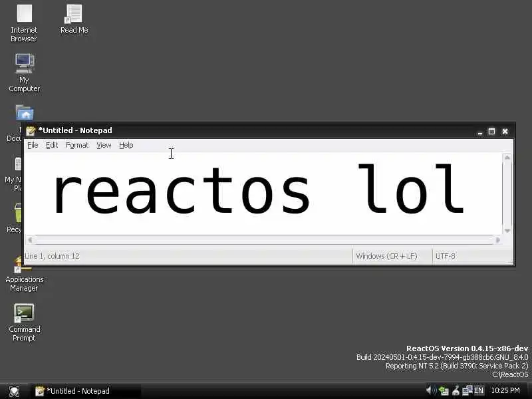
Task: Open the File menu in Notepad
Action: click(x=33, y=145)
